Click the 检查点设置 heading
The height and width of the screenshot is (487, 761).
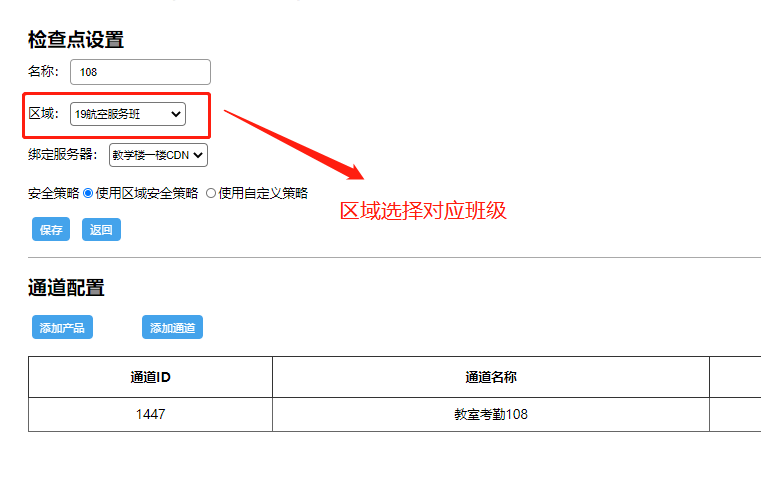tap(76, 40)
